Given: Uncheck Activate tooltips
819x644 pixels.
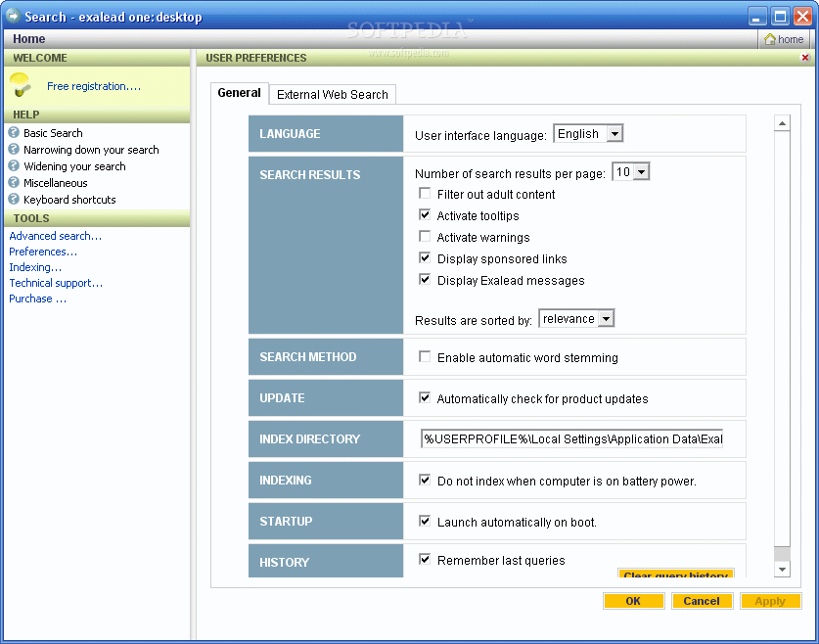Looking at the screenshot, I should 425,215.
